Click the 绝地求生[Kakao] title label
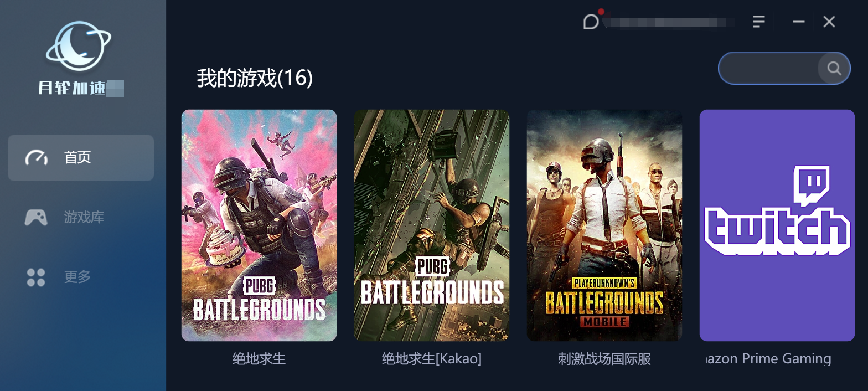The height and width of the screenshot is (391, 868). (x=432, y=359)
